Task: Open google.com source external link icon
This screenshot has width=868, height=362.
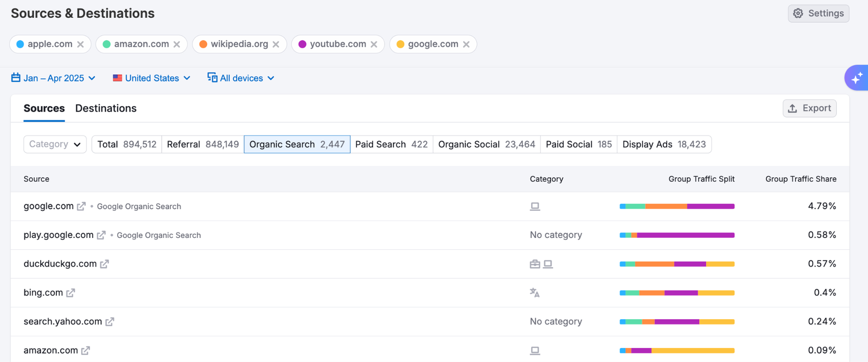Action: tap(81, 206)
